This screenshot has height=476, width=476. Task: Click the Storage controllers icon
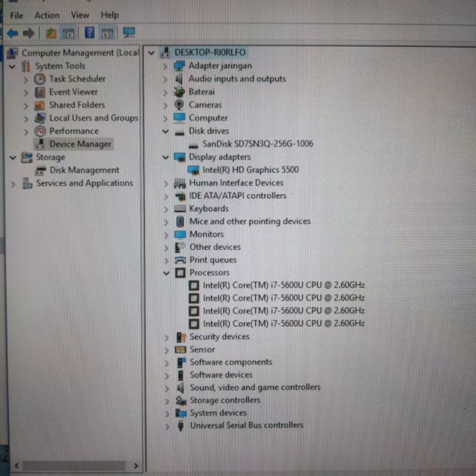[181, 400]
